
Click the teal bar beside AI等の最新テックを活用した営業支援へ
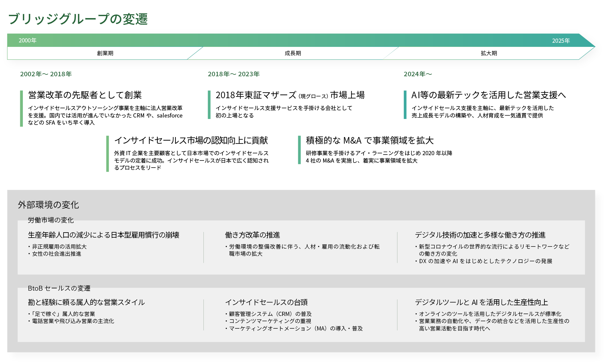click(x=406, y=104)
